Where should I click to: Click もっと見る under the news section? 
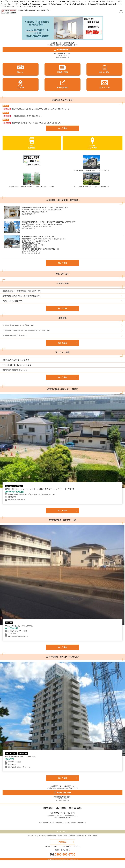point(63,128)
